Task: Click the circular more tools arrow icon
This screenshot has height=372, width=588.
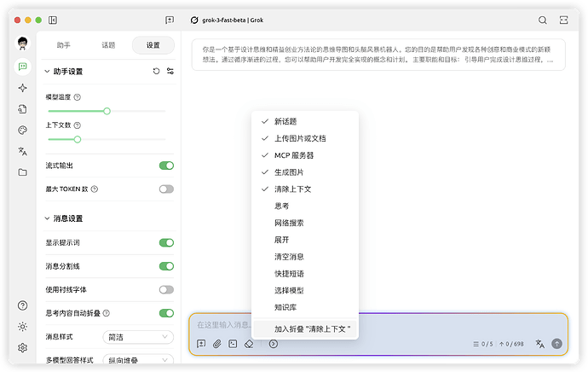Action: pyautogui.click(x=274, y=344)
